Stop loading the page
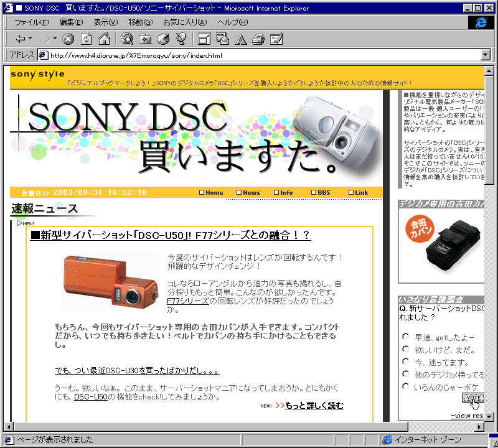 [68, 39]
